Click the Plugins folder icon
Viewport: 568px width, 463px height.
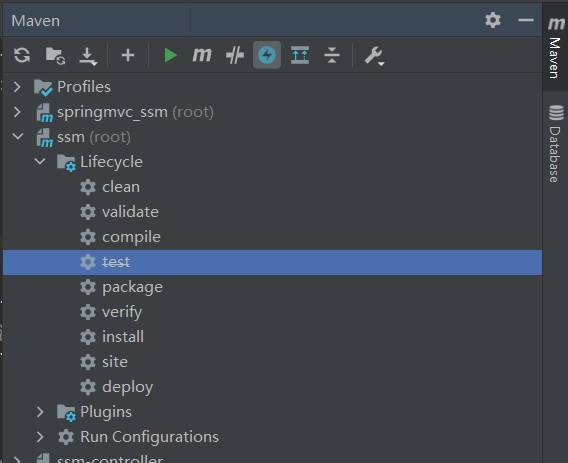tap(66, 413)
